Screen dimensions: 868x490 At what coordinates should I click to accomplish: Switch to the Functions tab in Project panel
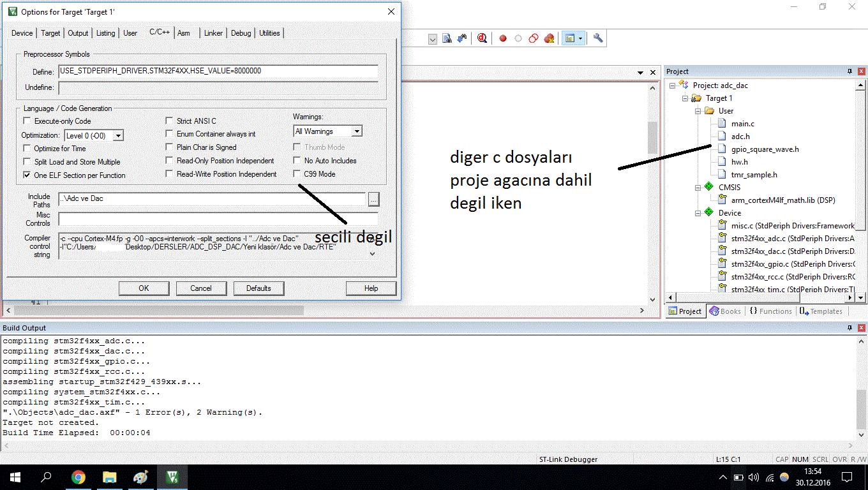(770, 311)
